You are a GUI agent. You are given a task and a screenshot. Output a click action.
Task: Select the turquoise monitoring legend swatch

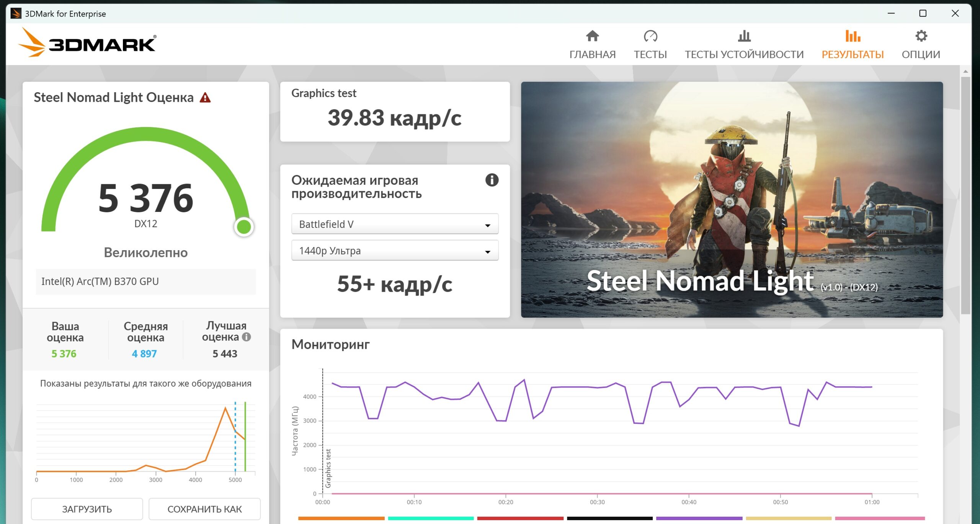tap(431, 518)
